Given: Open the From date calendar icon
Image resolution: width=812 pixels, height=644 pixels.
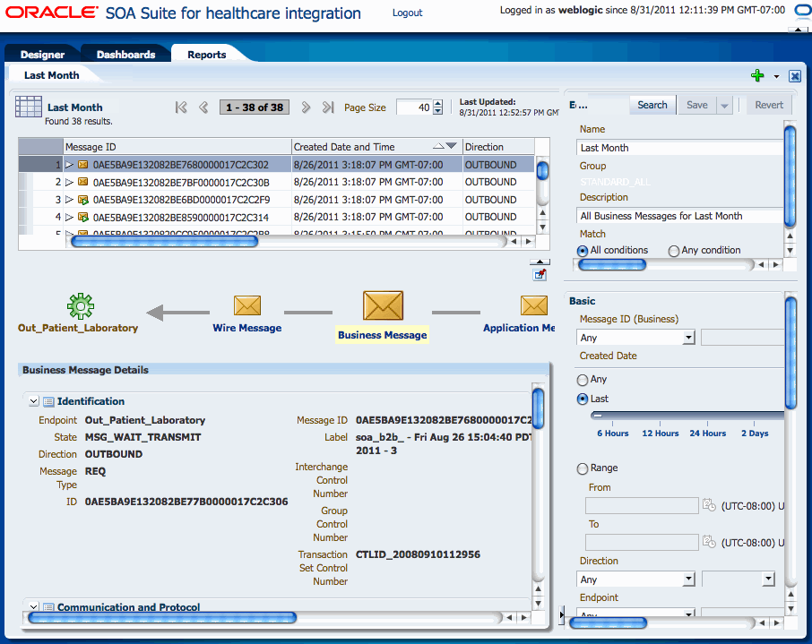Looking at the screenshot, I should click(709, 505).
